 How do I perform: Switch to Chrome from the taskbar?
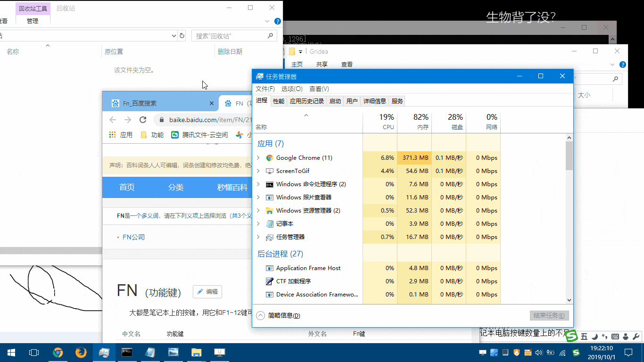(58, 352)
